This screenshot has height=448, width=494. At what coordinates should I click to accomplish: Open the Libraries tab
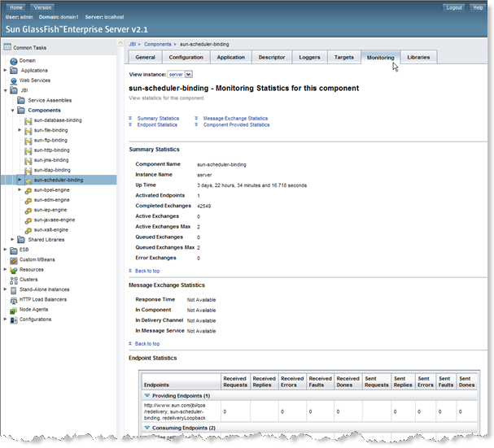(418, 57)
